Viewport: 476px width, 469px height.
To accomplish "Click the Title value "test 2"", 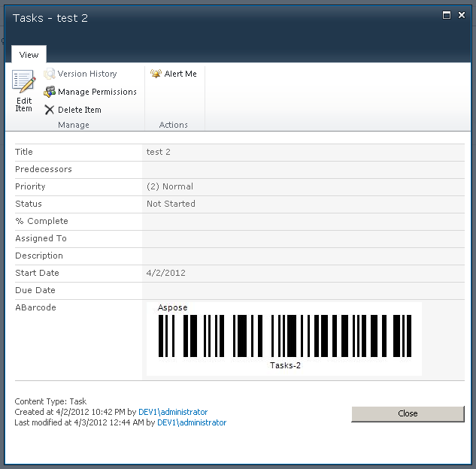I will 159,152.
